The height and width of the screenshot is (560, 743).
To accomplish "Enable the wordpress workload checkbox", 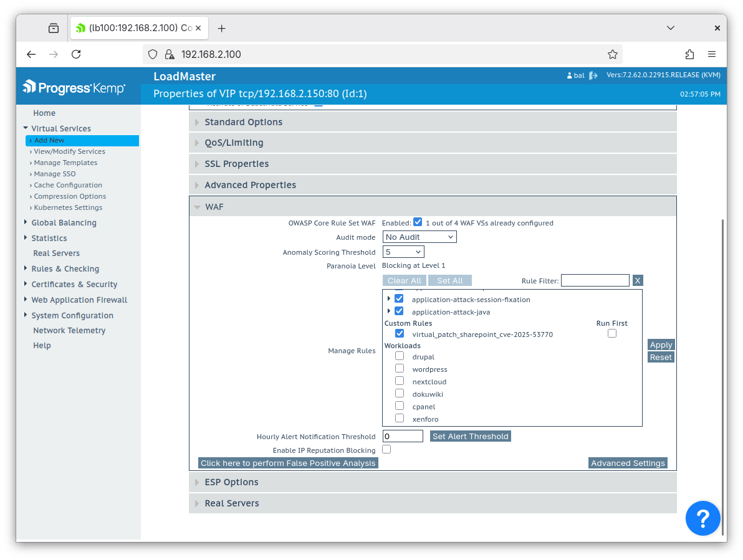I will point(400,368).
